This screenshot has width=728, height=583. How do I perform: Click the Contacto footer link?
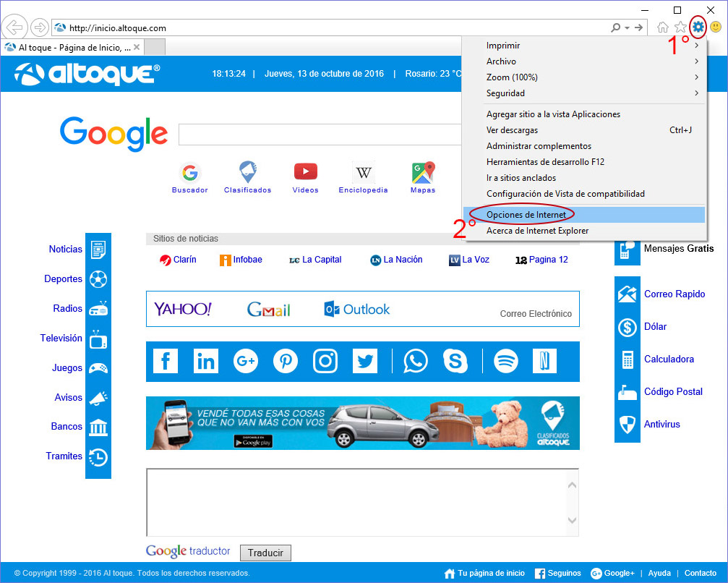click(x=700, y=574)
